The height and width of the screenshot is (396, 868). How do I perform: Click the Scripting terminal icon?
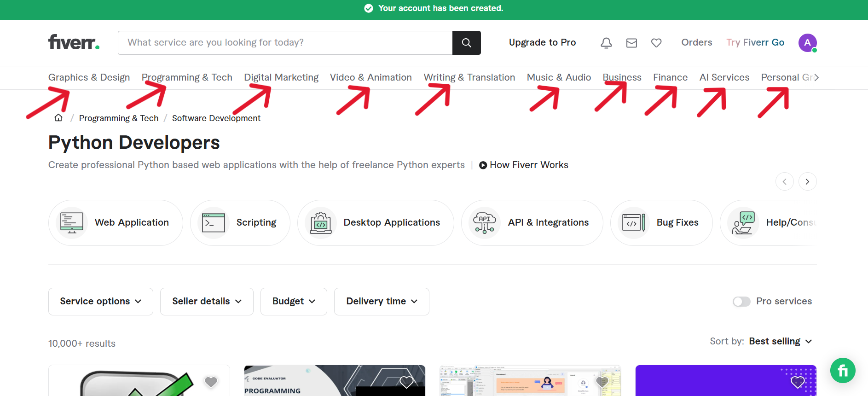[214, 223]
